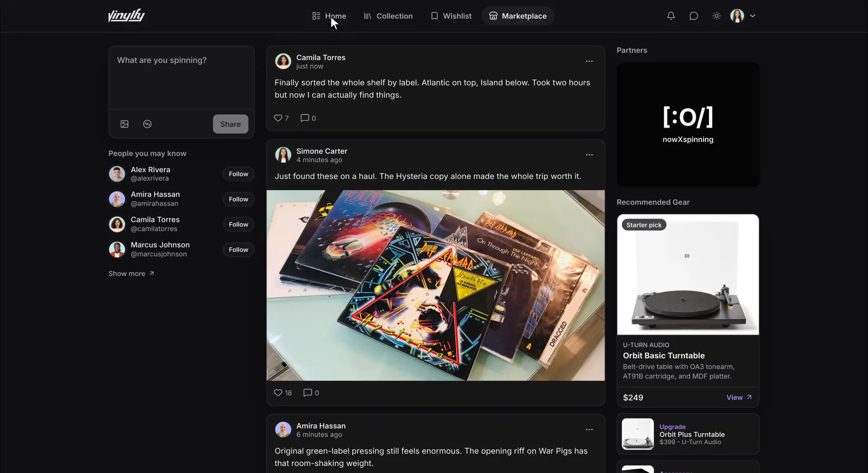868x473 pixels.
Task: Click the 'People you may know' heading
Action: pyautogui.click(x=148, y=154)
